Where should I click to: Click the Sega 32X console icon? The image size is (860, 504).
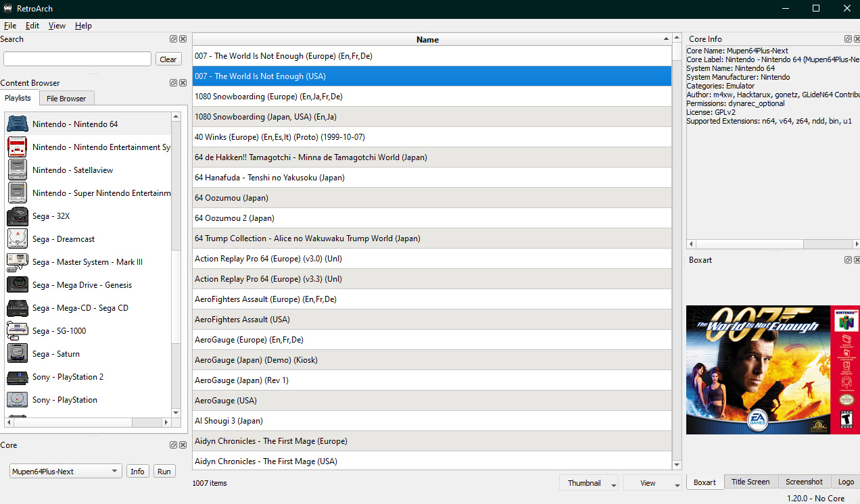coord(17,216)
